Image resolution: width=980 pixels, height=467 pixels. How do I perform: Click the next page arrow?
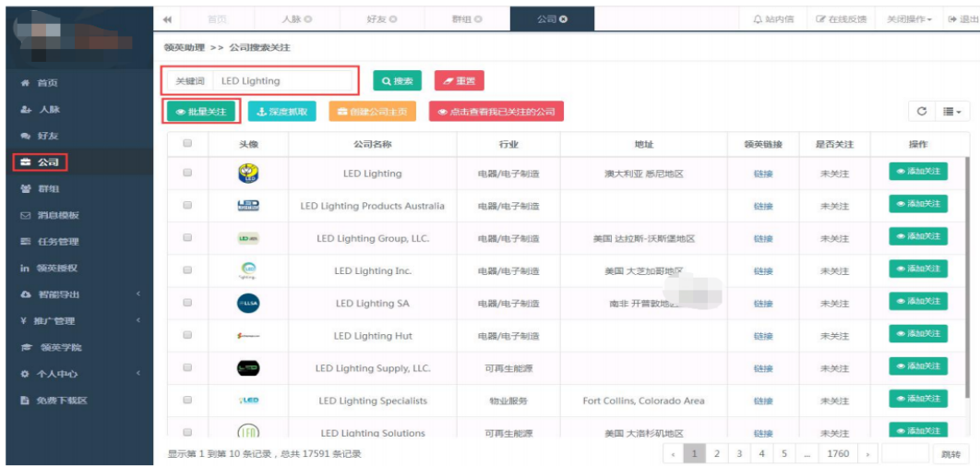click(867, 453)
